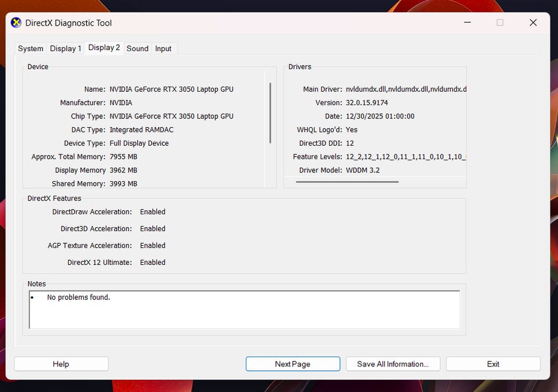Close the DirectX Diagnostic Tool window
This screenshot has width=558, height=392.
533,23
